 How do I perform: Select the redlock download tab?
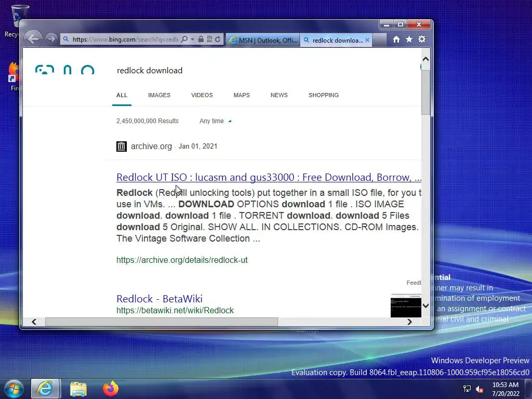pyautogui.click(x=334, y=40)
